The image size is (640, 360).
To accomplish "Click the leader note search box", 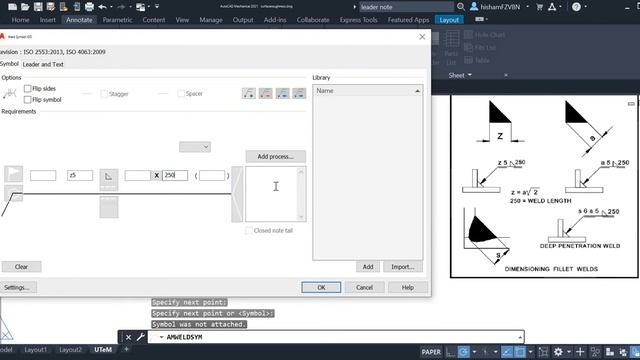I will [x=406, y=7].
